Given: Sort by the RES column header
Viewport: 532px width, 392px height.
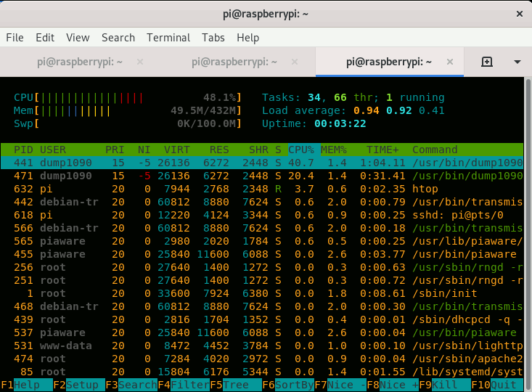Looking at the screenshot, I should coord(219,150).
